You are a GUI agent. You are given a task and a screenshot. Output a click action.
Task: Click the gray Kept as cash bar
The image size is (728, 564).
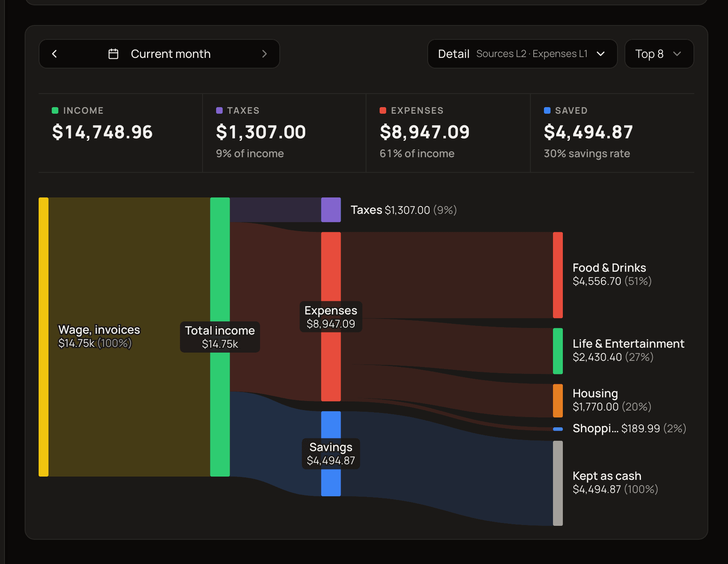pyautogui.click(x=558, y=483)
